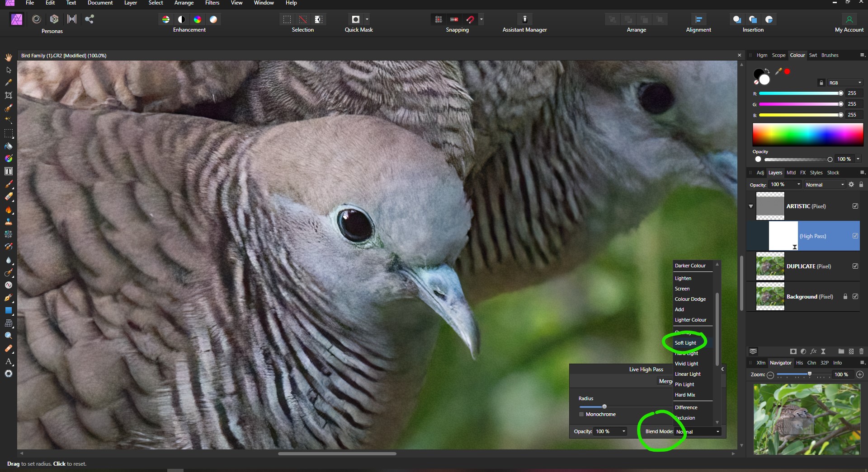Select the Flood Fill tool
Image resolution: width=868 pixels, height=472 pixels.
tap(8, 146)
